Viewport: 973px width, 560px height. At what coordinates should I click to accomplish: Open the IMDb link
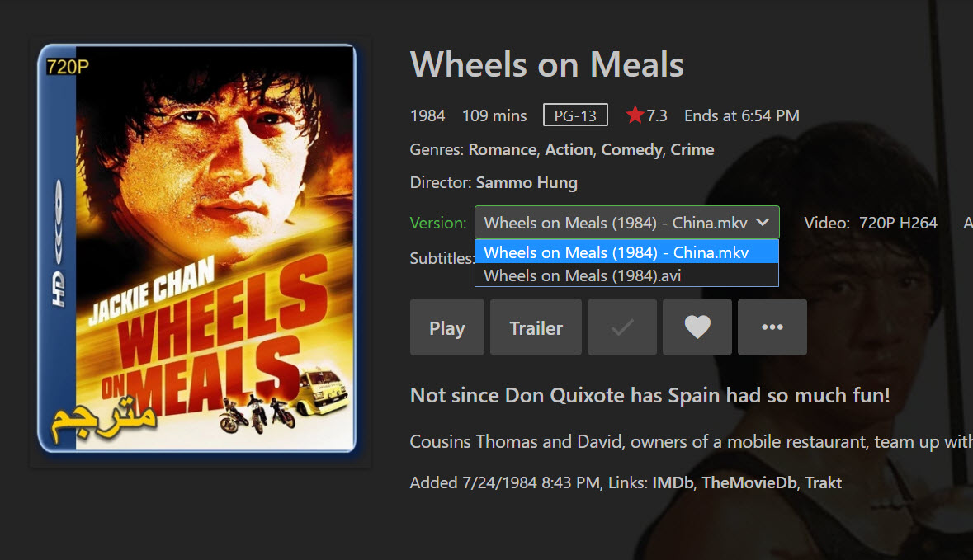(673, 483)
